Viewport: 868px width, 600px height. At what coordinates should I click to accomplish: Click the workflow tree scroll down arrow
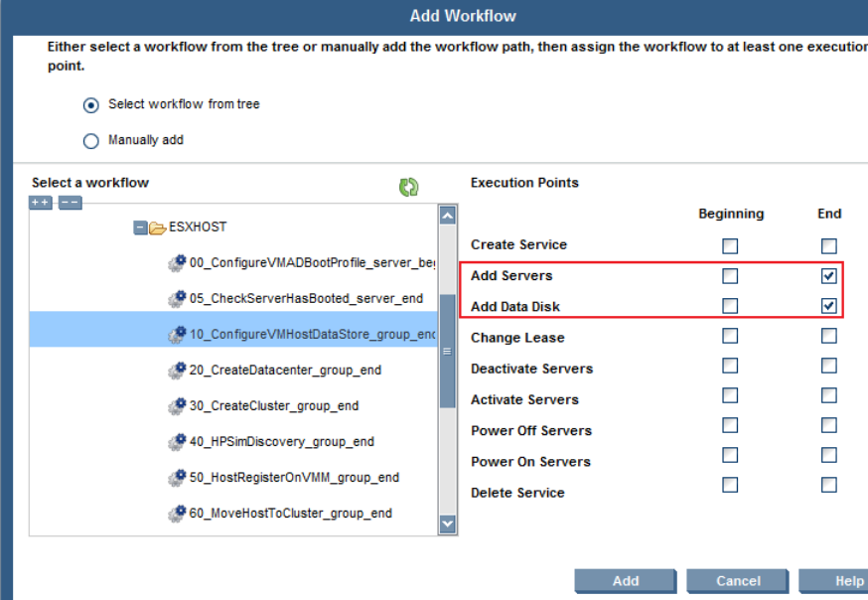(447, 524)
